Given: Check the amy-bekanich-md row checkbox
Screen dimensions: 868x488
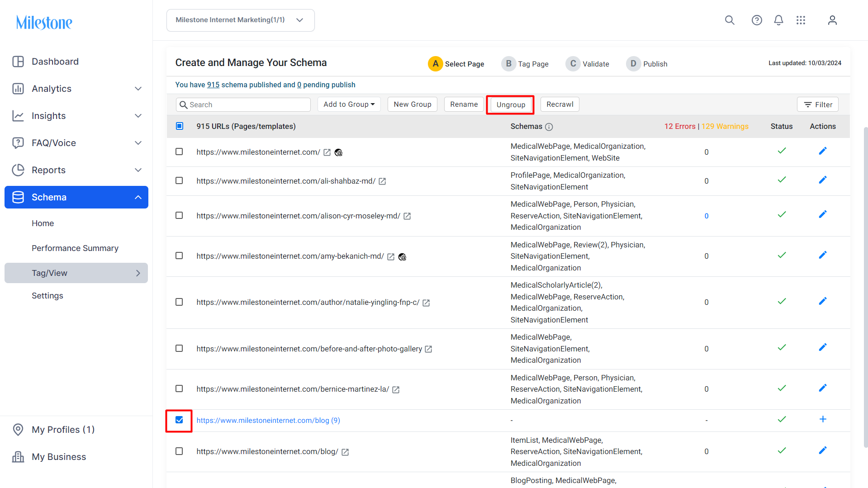Looking at the screenshot, I should pyautogui.click(x=179, y=256).
